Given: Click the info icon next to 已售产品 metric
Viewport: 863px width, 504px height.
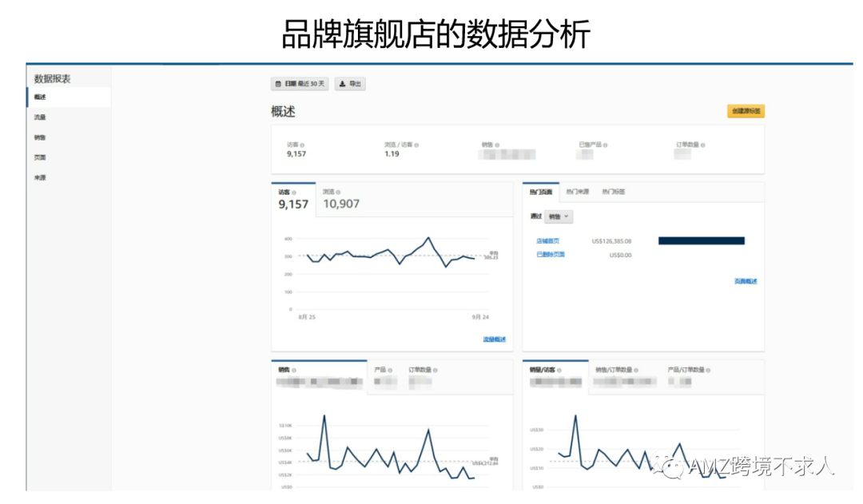Looking at the screenshot, I should tap(606, 145).
